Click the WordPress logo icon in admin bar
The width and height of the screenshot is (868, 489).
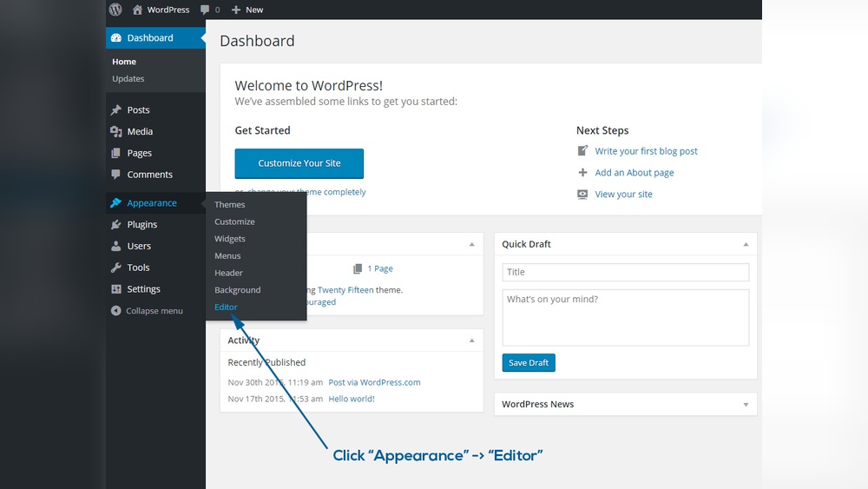115,10
